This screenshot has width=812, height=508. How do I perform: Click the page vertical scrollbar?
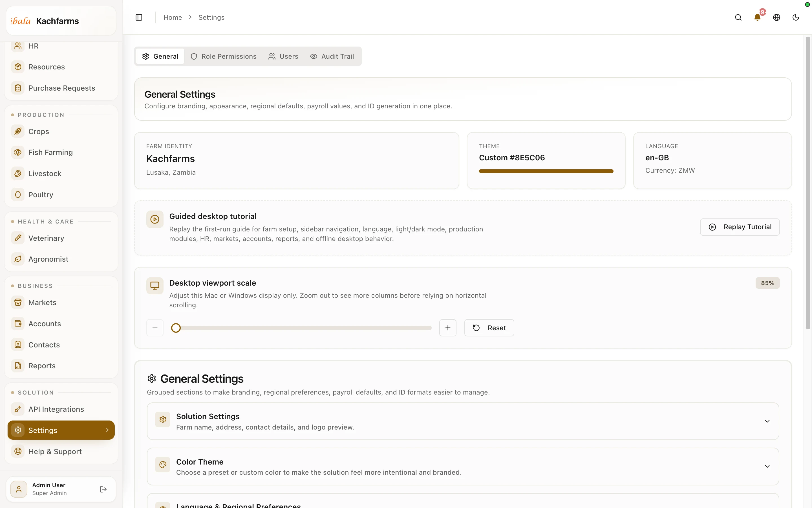[808, 183]
